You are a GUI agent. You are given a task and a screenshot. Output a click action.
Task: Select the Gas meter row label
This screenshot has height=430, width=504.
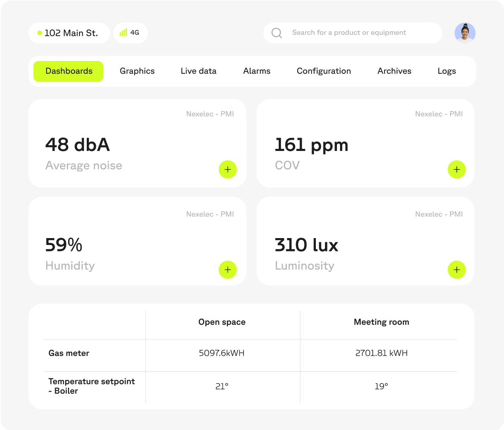click(x=69, y=353)
